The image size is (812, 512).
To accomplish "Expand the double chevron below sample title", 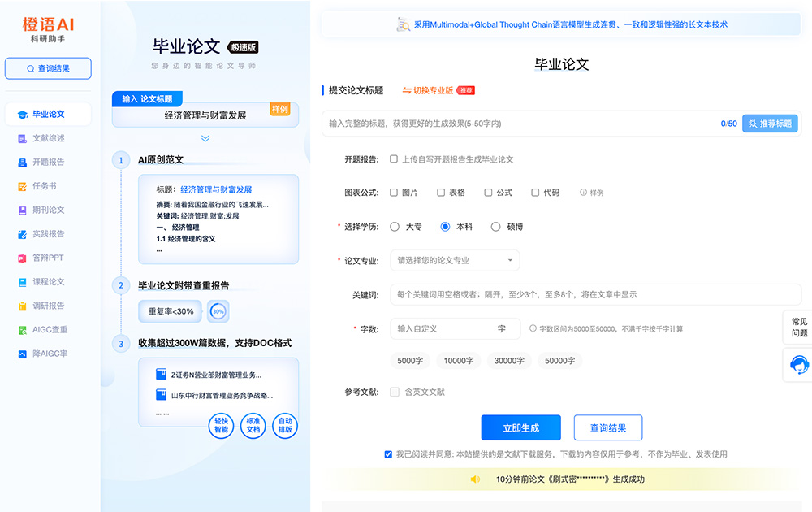I will [x=205, y=138].
